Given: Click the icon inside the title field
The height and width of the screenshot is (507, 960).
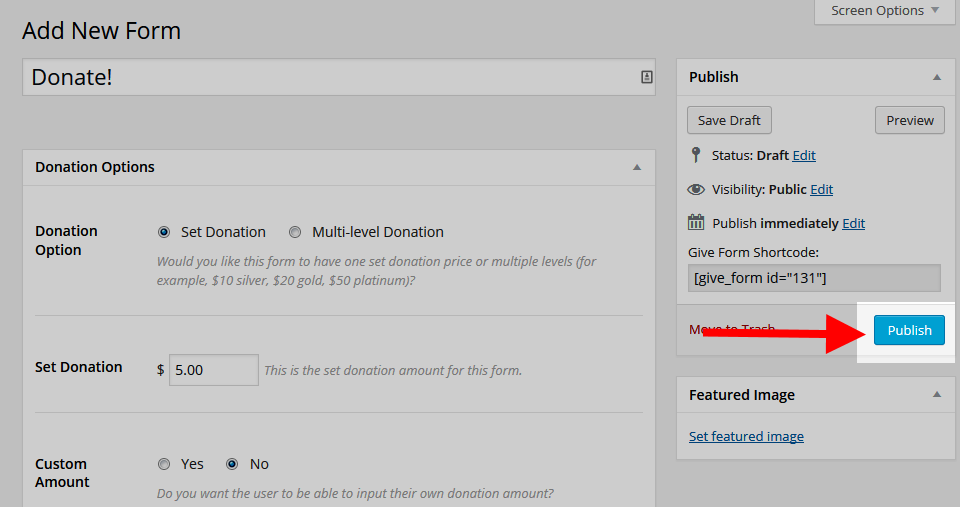Looking at the screenshot, I should coord(646,77).
